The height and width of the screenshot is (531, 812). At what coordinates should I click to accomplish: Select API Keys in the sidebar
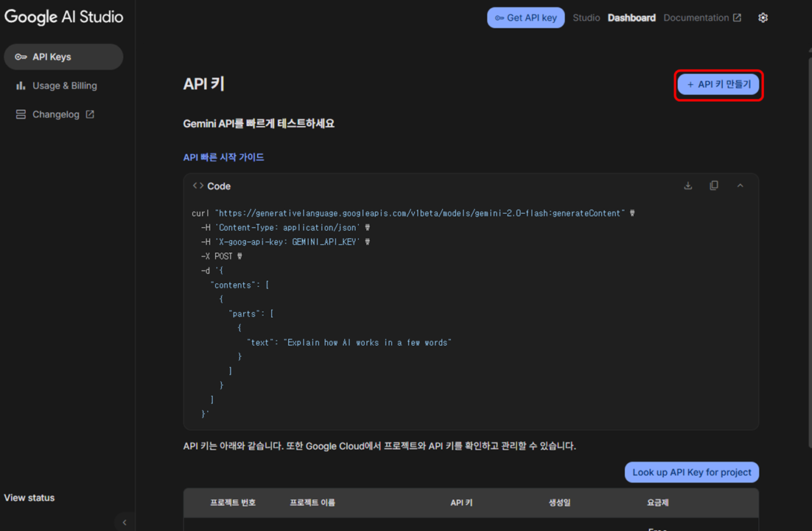pyautogui.click(x=63, y=57)
